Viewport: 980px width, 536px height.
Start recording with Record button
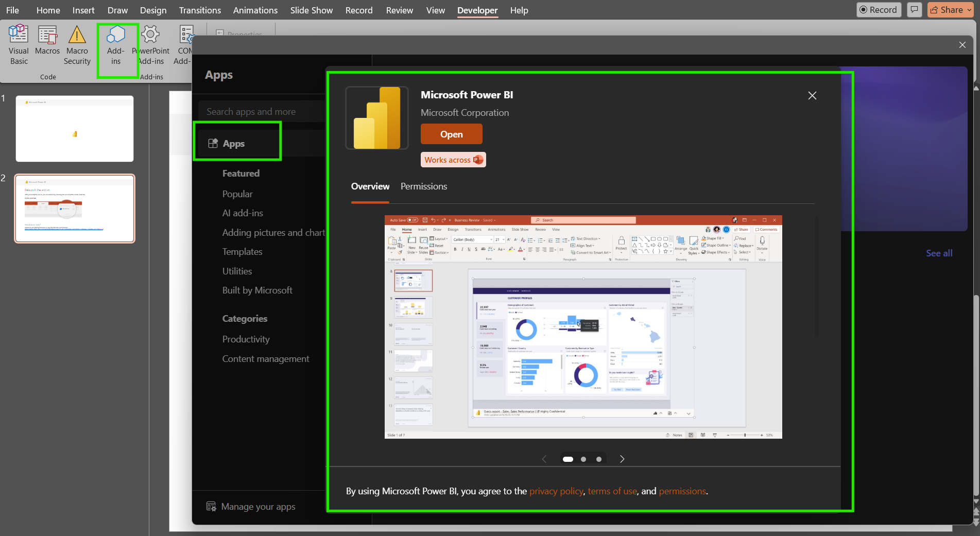(x=879, y=10)
